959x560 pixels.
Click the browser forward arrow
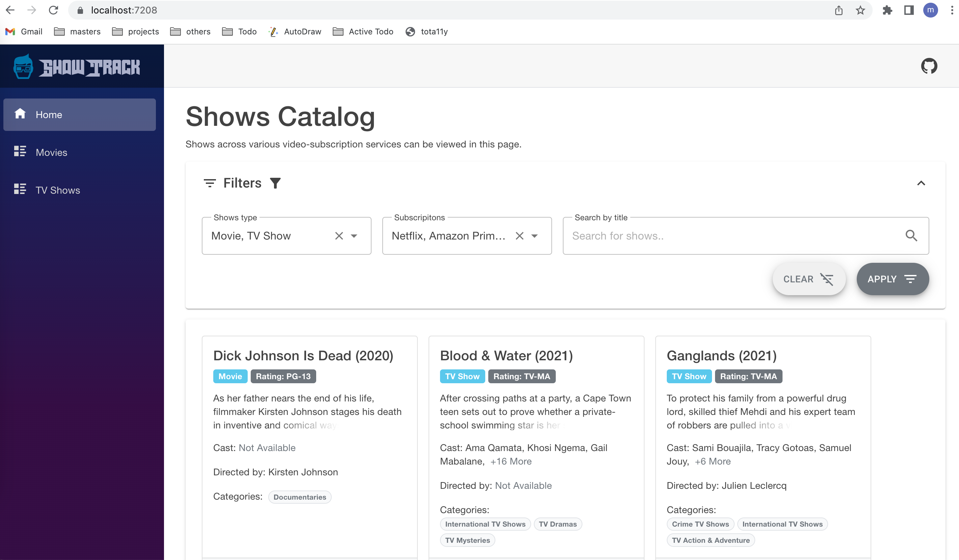click(32, 10)
